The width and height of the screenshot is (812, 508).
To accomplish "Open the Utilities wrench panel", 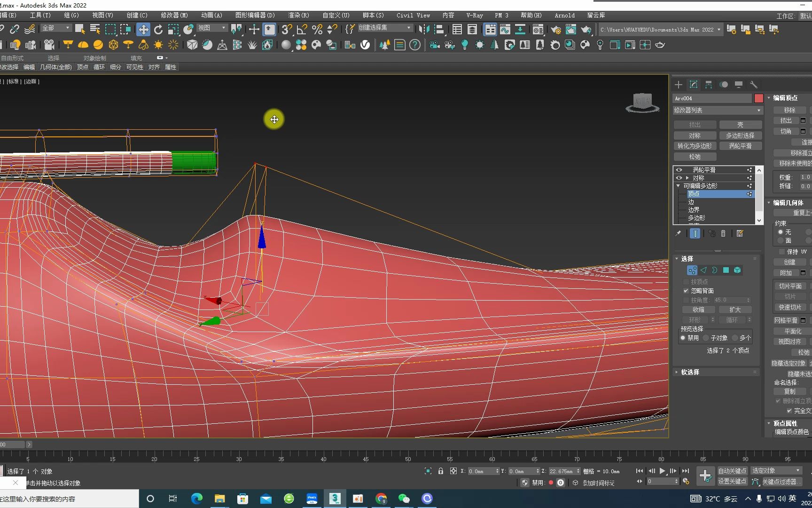I will 753,85.
